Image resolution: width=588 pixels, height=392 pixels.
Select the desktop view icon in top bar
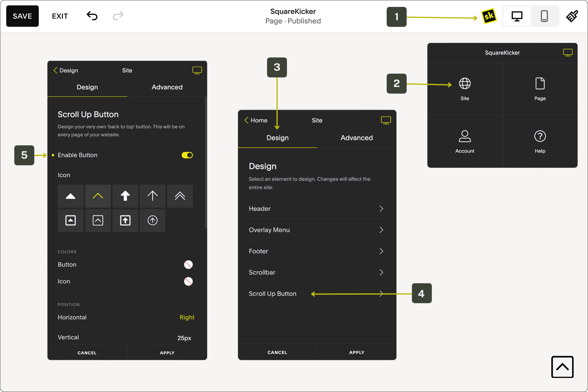517,16
